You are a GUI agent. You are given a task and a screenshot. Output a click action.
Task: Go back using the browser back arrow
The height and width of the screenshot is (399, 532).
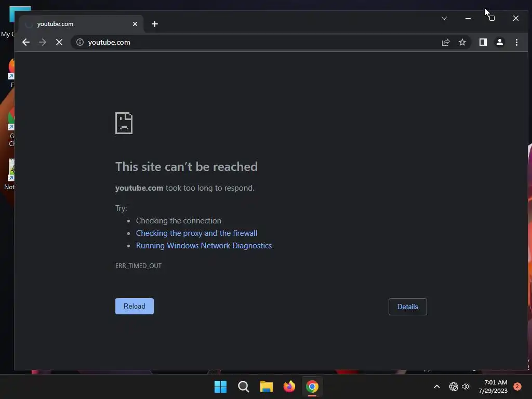point(26,42)
